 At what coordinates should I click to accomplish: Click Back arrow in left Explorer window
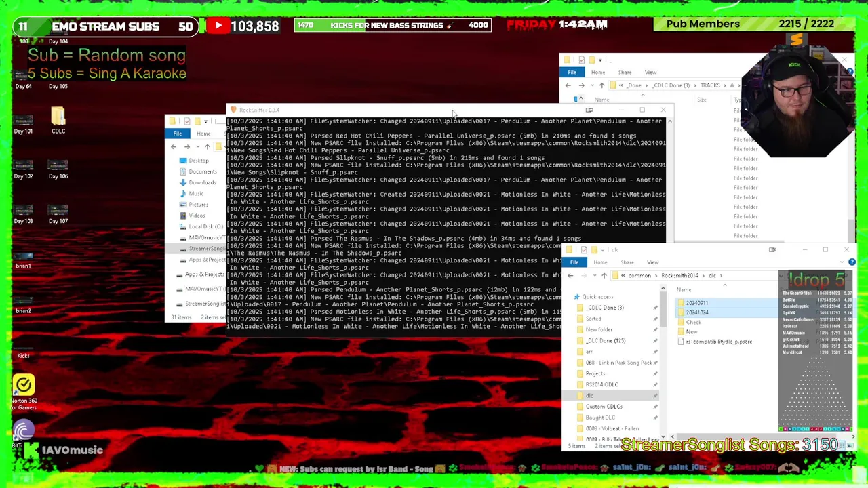click(x=174, y=147)
